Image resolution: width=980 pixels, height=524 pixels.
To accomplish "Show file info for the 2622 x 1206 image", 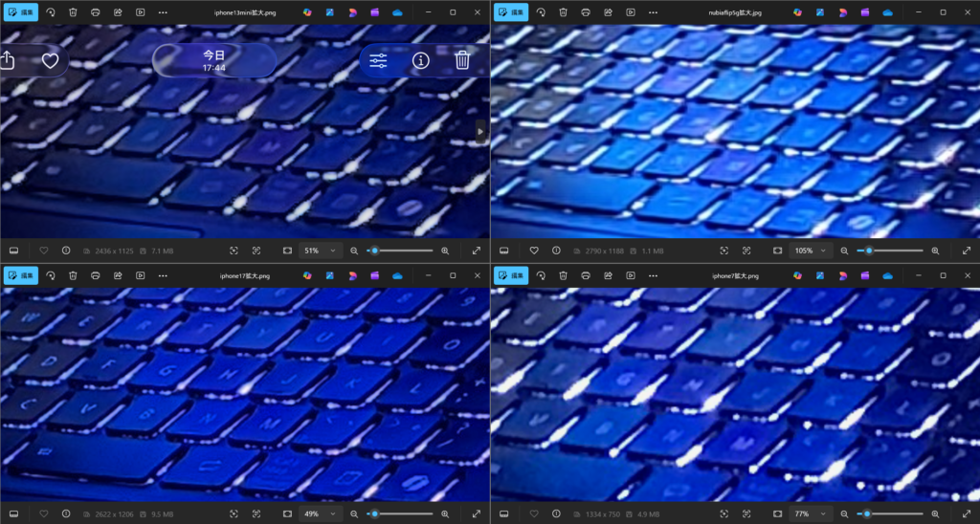I will pyautogui.click(x=66, y=513).
